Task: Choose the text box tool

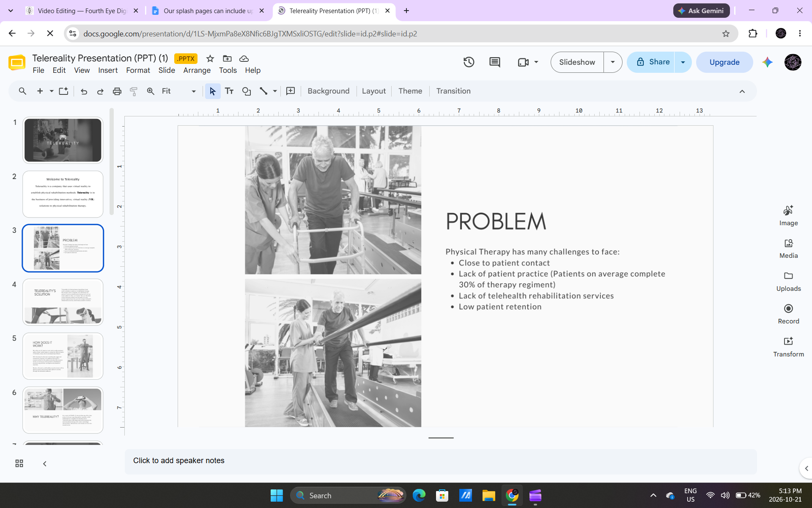Action: pyautogui.click(x=229, y=91)
